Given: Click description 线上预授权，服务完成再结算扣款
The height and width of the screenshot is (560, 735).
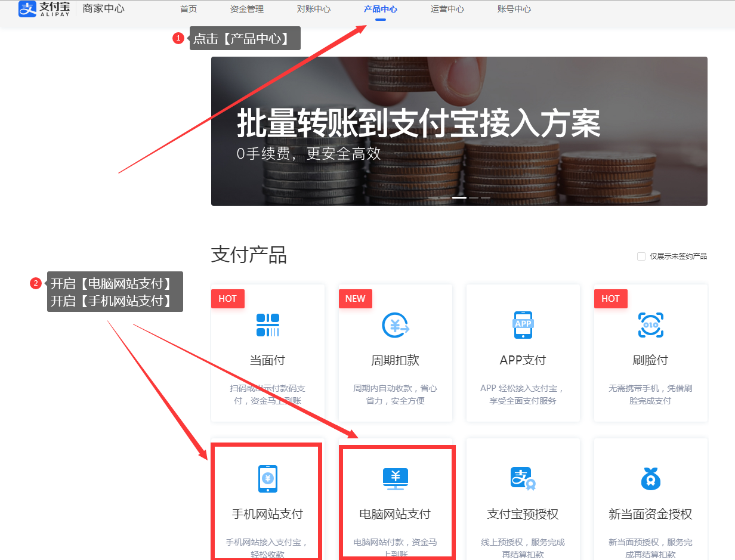Looking at the screenshot, I should (523, 548).
